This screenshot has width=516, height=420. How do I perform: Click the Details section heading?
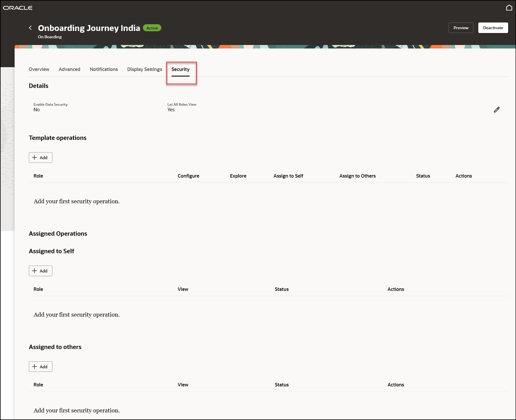pyautogui.click(x=39, y=86)
